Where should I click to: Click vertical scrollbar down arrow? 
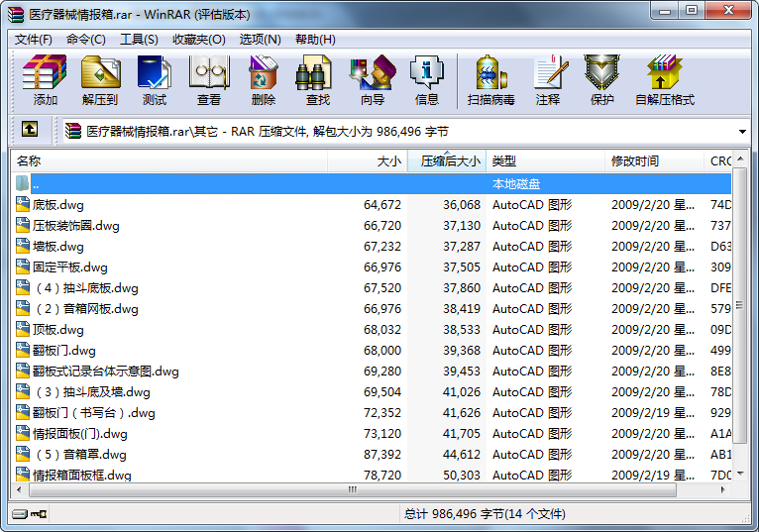(x=740, y=473)
